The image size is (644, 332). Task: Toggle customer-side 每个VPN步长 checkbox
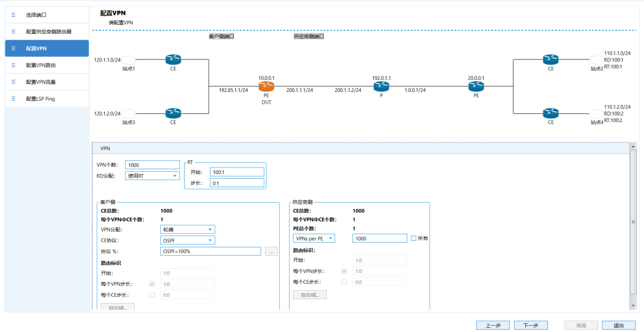[x=152, y=284]
